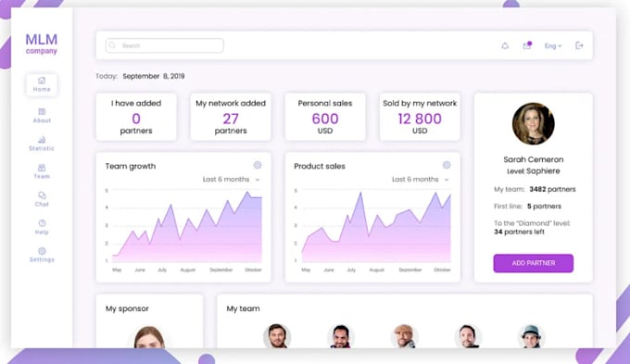Expand Product sales Last 6 months dropdown
This screenshot has height=364, width=630.
tap(421, 179)
